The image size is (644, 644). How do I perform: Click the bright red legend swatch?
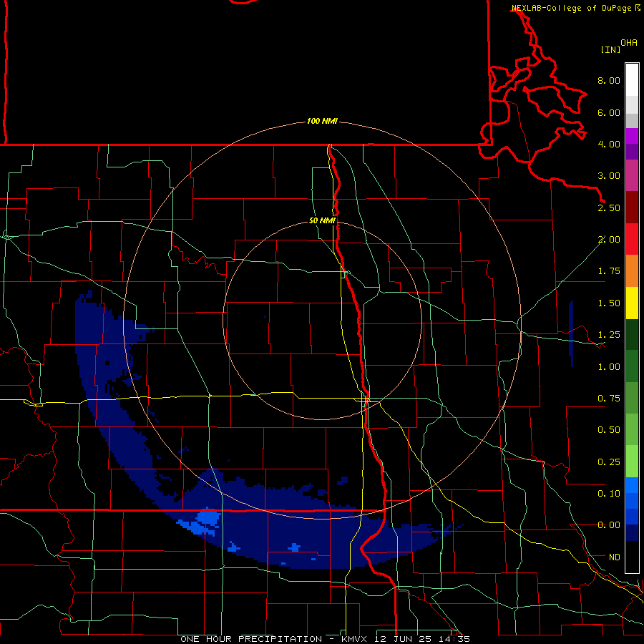pos(632,239)
